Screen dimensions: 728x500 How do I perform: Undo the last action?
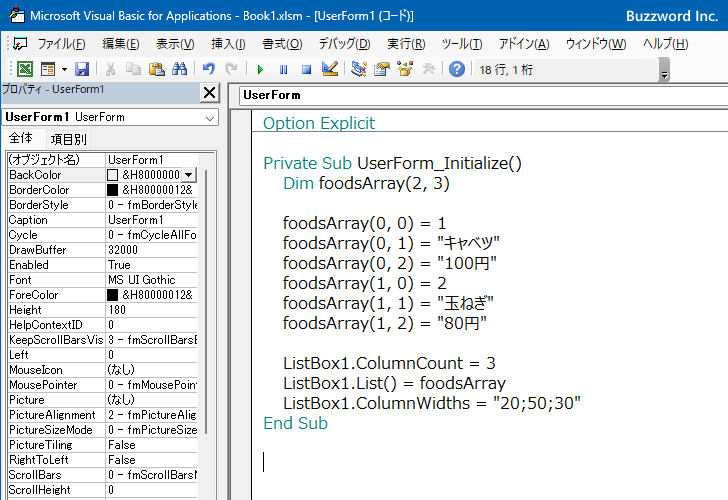(x=208, y=70)
